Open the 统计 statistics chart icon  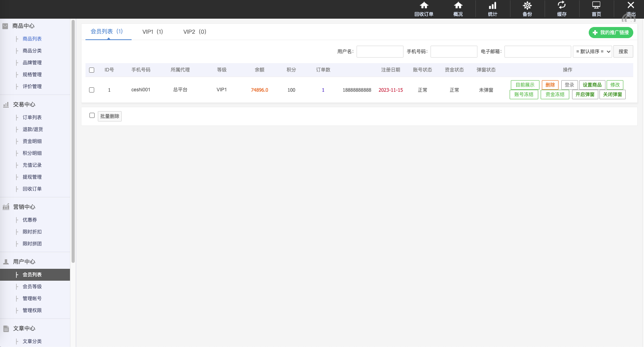tap(493, 6)
